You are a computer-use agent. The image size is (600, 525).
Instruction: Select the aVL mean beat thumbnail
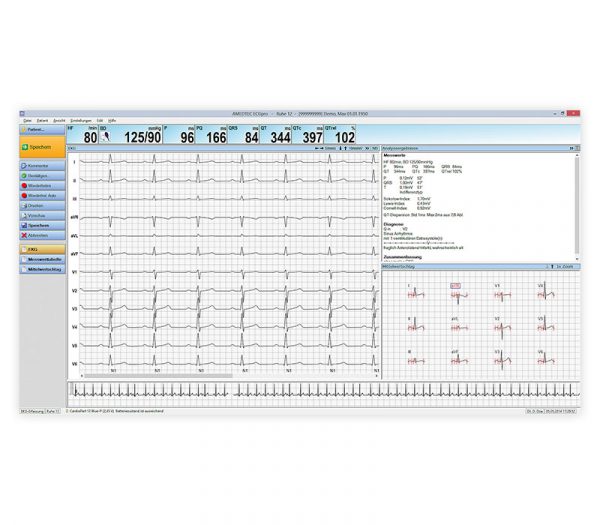[459, 326]
